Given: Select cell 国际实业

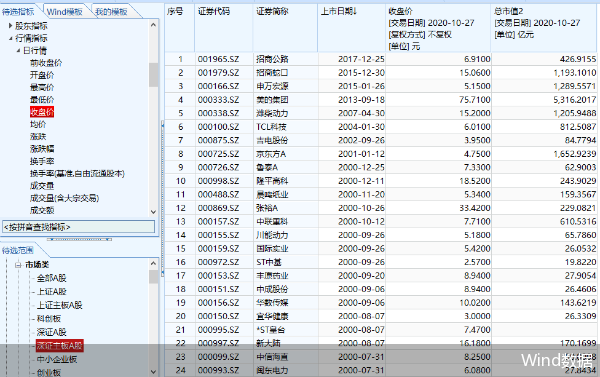Looking at the screenshot, I should pos(285,249).
